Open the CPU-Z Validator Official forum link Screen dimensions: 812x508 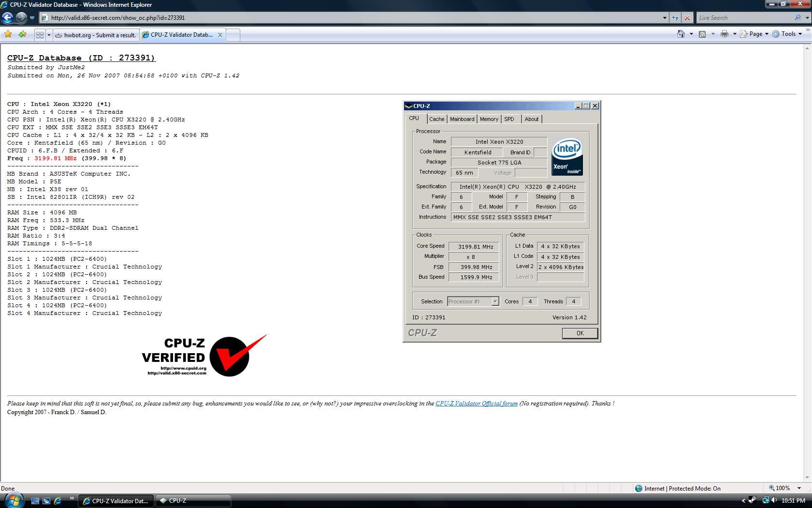(x=476, y=403)
